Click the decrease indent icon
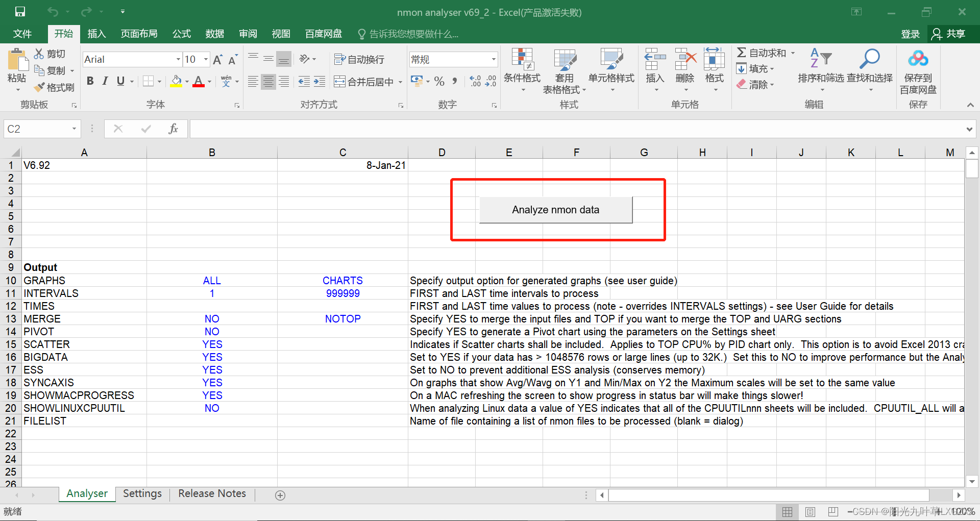 (304, 81)
